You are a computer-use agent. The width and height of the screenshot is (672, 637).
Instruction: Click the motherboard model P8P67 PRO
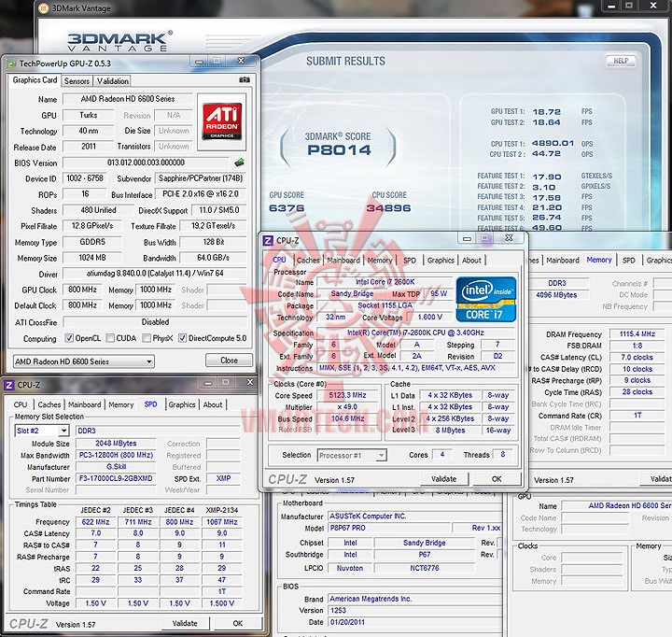pyautogui.click(x=389, y=528)
